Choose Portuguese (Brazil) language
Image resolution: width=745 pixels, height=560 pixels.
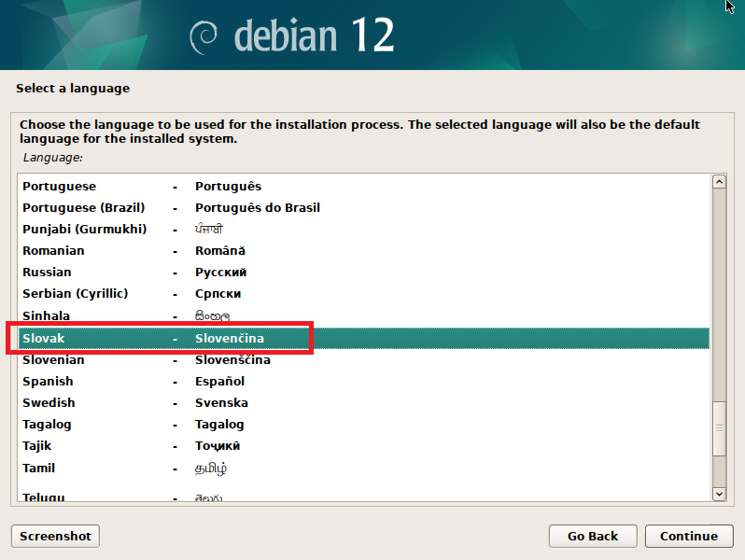(x=86, y=208)
